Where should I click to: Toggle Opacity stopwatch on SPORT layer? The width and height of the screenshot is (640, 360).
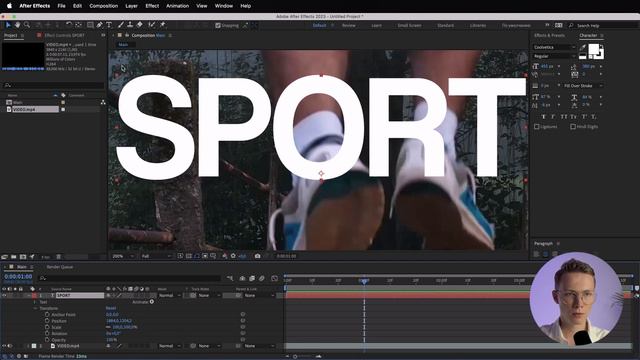tap(47, 340)
